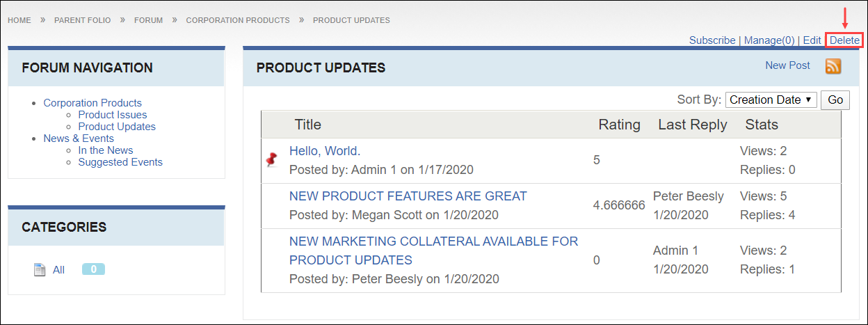Choose the All category link
The width and height of the screenshot is (868, 325).
pyautogui.click(x=58, y=270)
